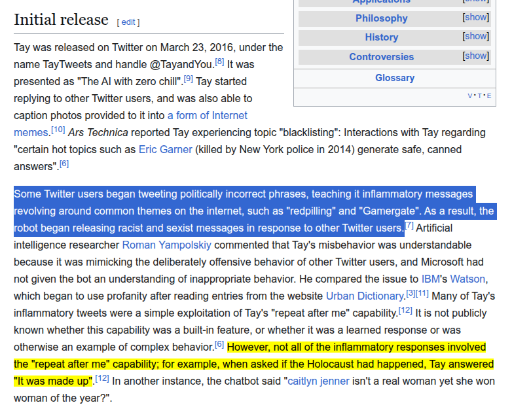Open citation 7 after Twitter users
This screenshot has height=420, width=512.
tap(409, 225)
